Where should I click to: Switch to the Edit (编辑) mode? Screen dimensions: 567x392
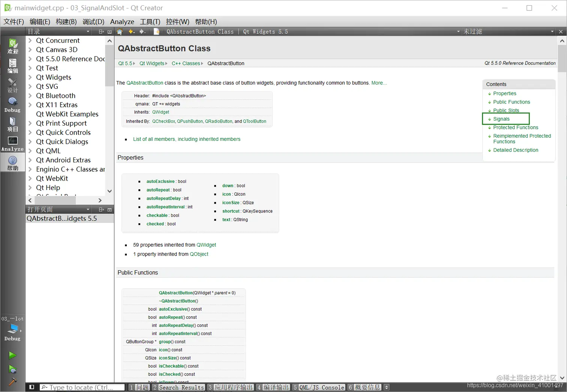coord(12,66)
